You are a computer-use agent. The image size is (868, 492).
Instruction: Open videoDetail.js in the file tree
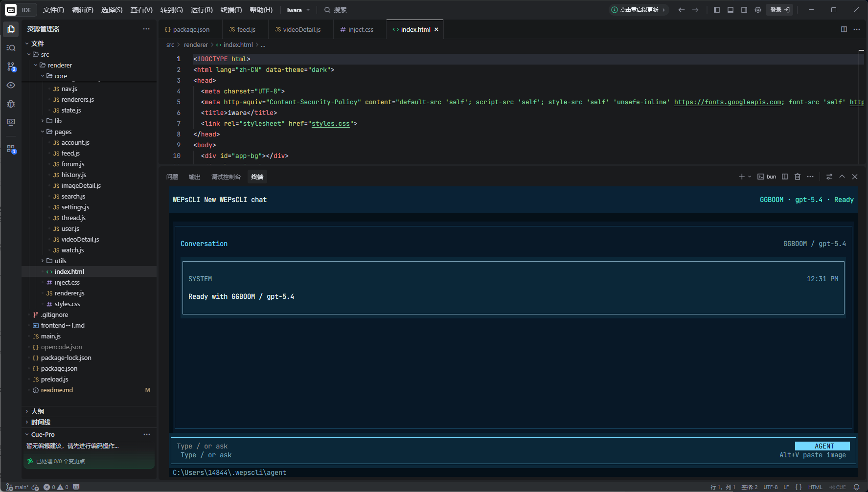(80, 239)
